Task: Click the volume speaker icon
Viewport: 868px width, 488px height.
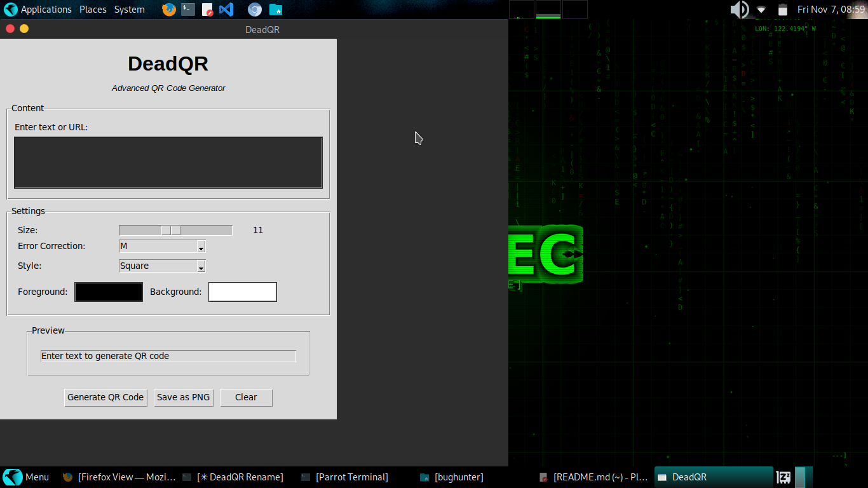Action: coord(739,10)
